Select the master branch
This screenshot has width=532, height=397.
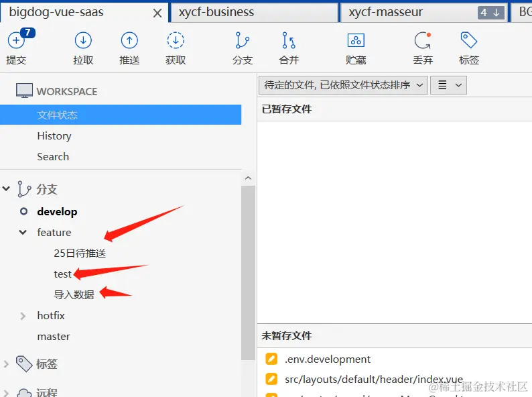click(x=54, y=337)
